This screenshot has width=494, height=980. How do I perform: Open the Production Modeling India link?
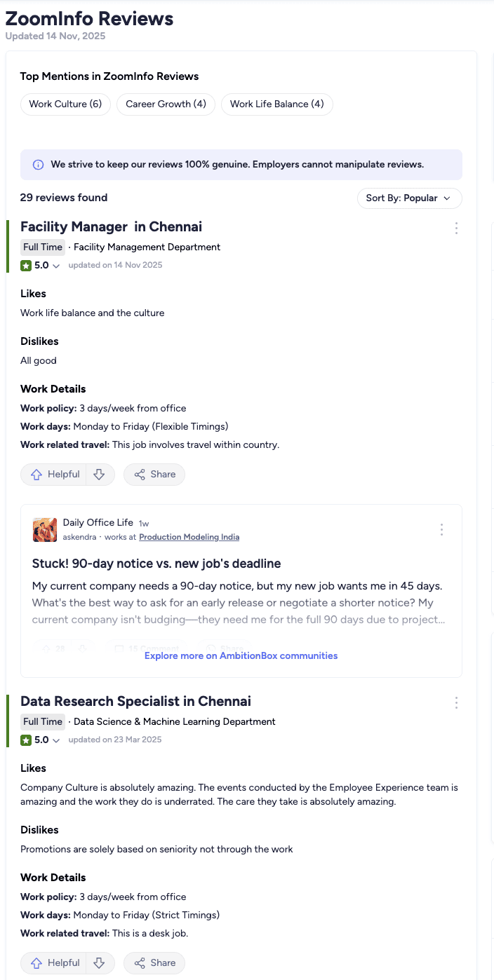coord(189,537)
